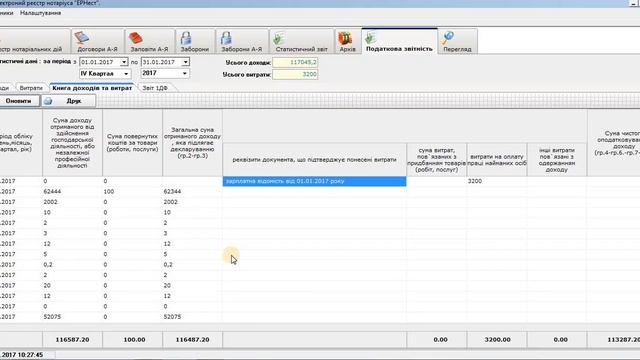The height and width of the screenshot is (360, 640).
Task: Open the Податкова звітність tab
Action: coord(399,41)
